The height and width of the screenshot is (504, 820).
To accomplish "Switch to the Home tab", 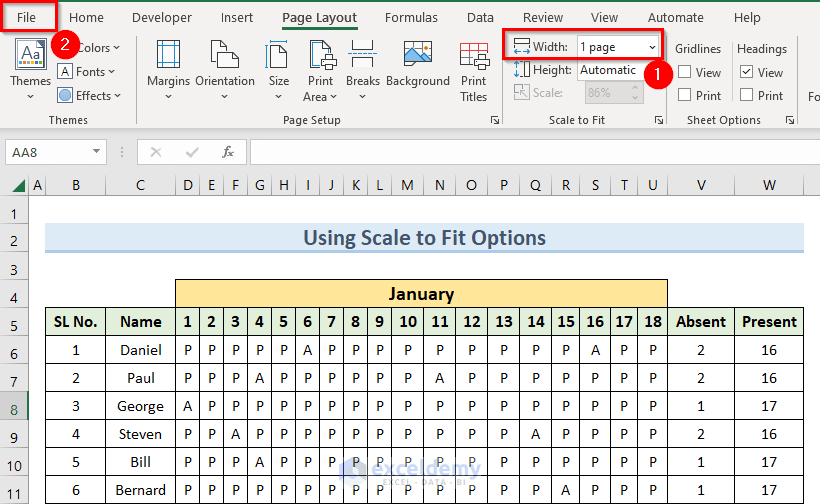I will click(86, 17).
